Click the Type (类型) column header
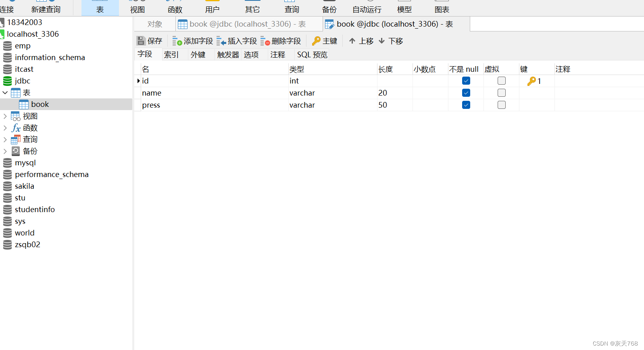Image resolution: width=644 pixels, height=350 pixels. pos(333,69)
